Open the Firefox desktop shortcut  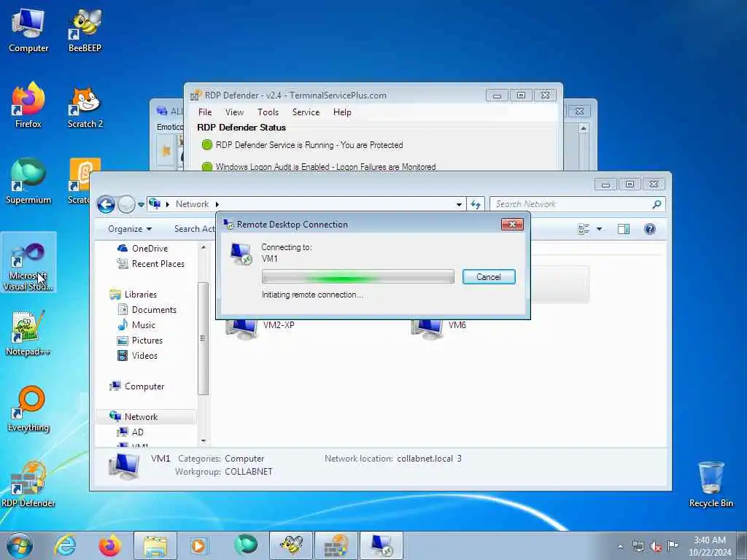(x=28, y=106)
